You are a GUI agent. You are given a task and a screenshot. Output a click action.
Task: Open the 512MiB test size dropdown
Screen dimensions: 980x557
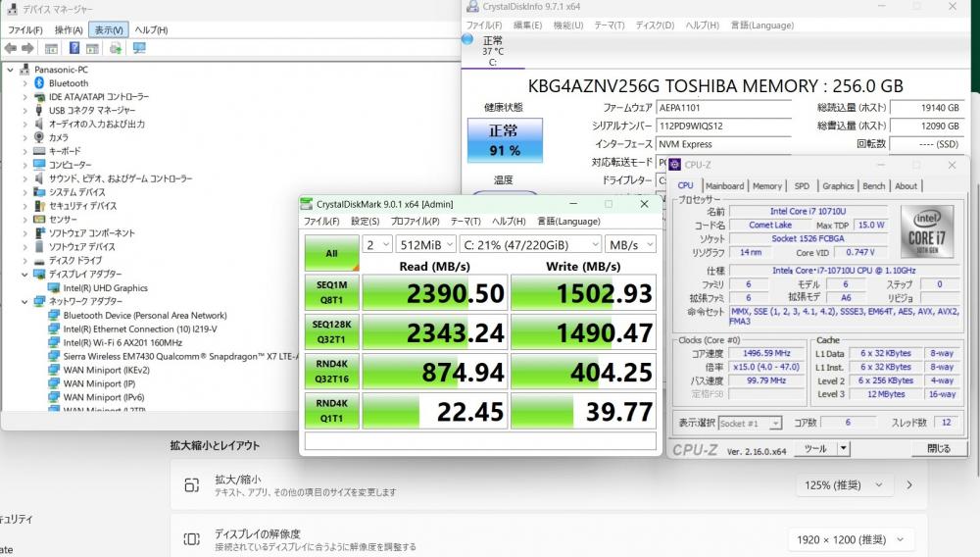coord(425,244)
